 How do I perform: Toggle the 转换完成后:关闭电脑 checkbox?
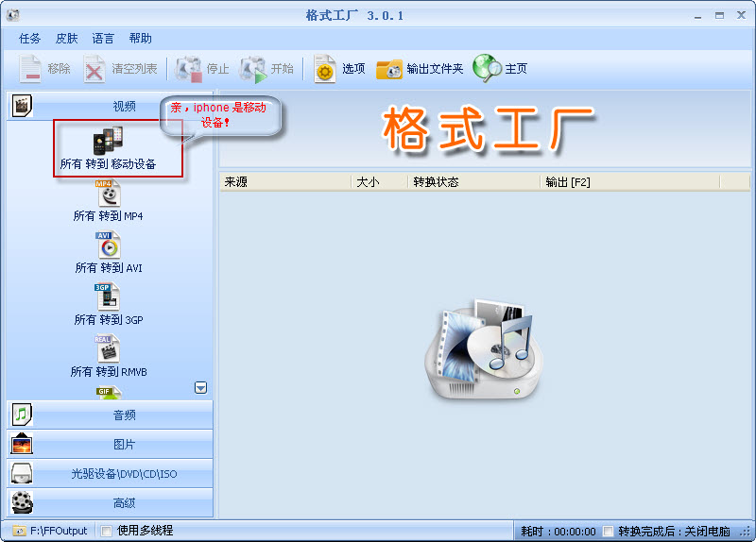click(x=609, y=531)
